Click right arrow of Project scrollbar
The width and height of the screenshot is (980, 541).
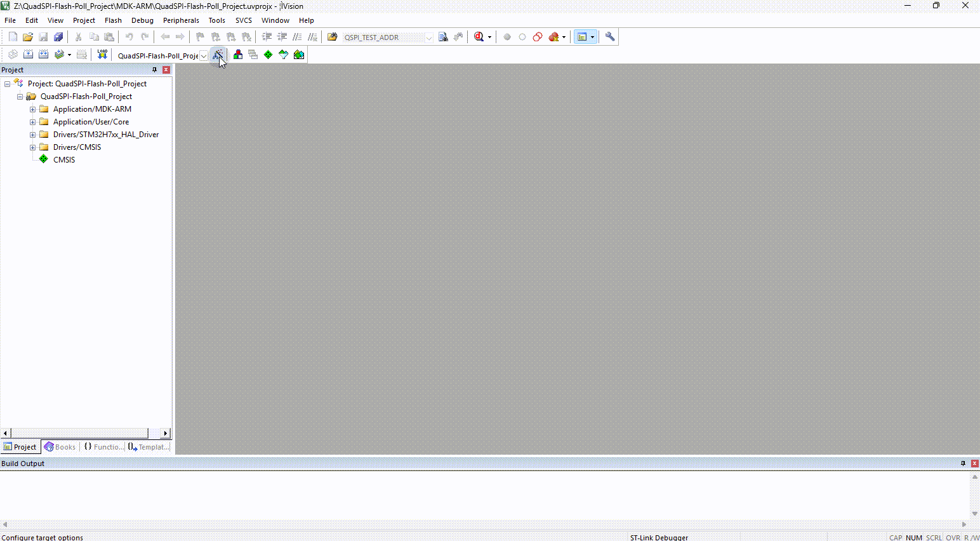pos(166,433)
